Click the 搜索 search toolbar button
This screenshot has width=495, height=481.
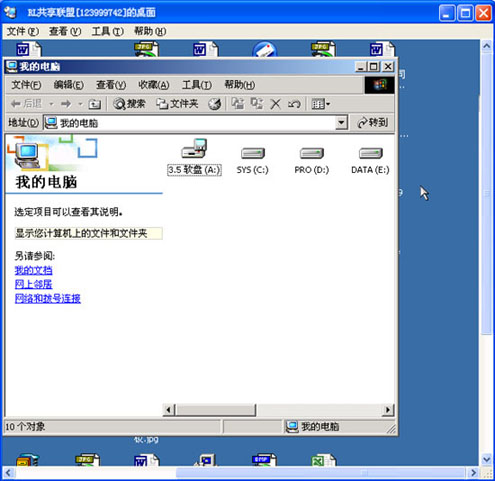tap(129, 104)
